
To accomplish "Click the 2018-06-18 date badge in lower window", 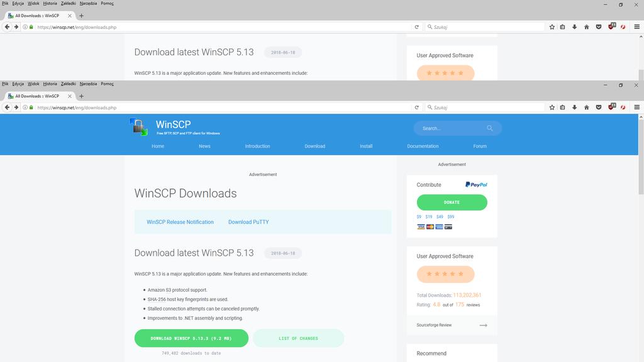I will tap(283, 253).
